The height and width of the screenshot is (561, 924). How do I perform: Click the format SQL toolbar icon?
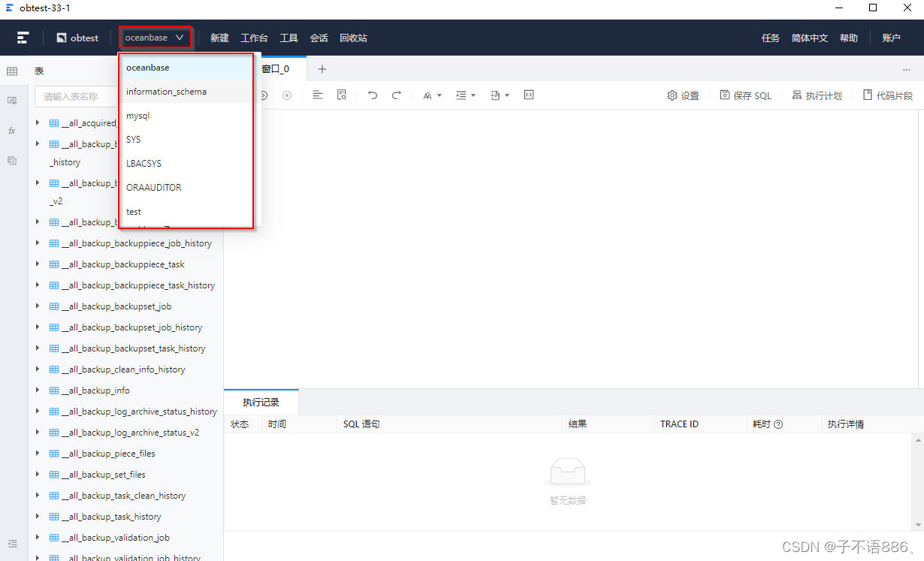pos(317,95)
